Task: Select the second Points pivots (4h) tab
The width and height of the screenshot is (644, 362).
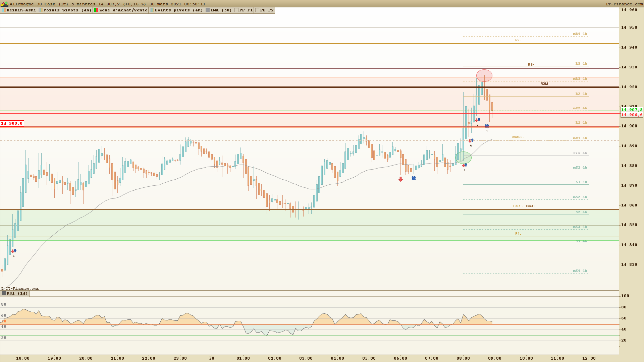Action: pyautogui.click(x=178, y=10)
